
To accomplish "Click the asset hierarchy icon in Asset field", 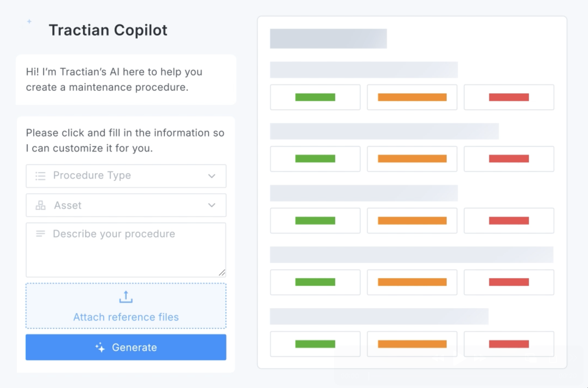I will click(x=40, y=205).
